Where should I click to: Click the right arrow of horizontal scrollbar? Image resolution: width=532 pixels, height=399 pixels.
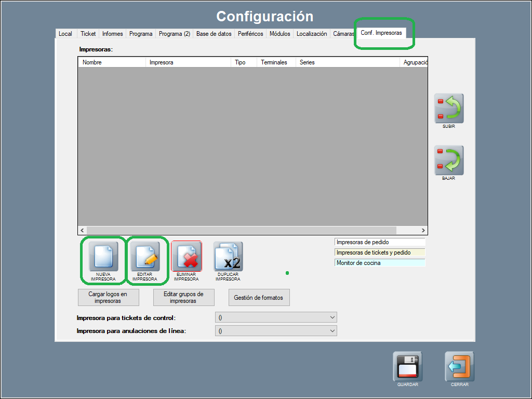pyautogui.click(x=423, y=230)
